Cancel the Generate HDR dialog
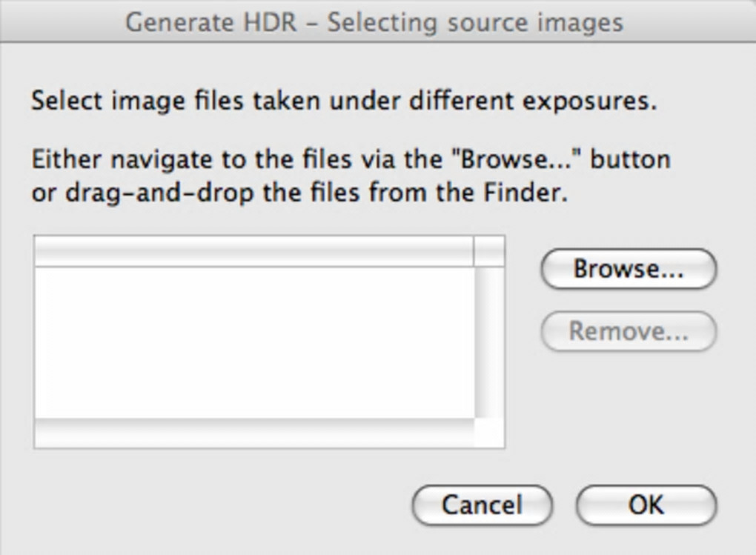The image size is (756, 555). [482, 505]
